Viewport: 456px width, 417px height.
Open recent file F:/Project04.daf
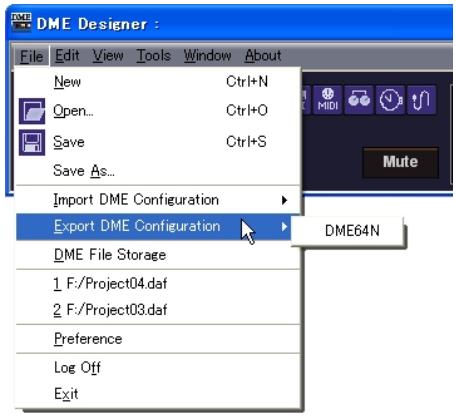pyautogui.click(x=158, y=284)
